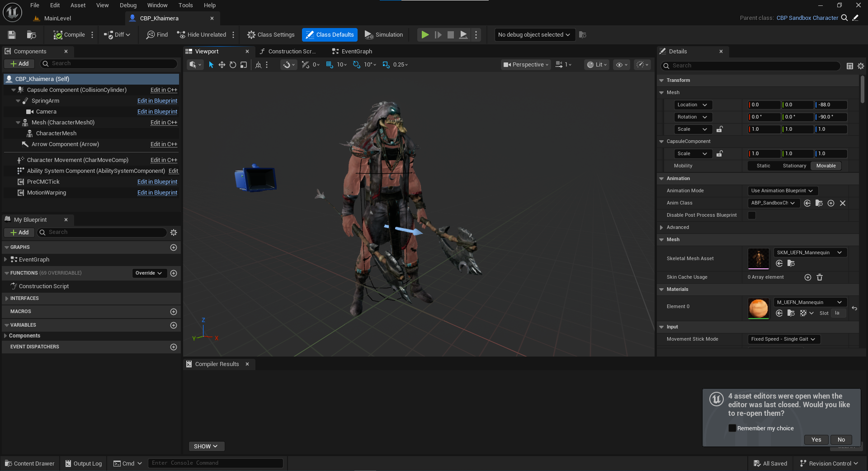Open the play options three-dot menu
Viewport: 868px width, 471px height.
pyautogui.click(x=476, y=35)
